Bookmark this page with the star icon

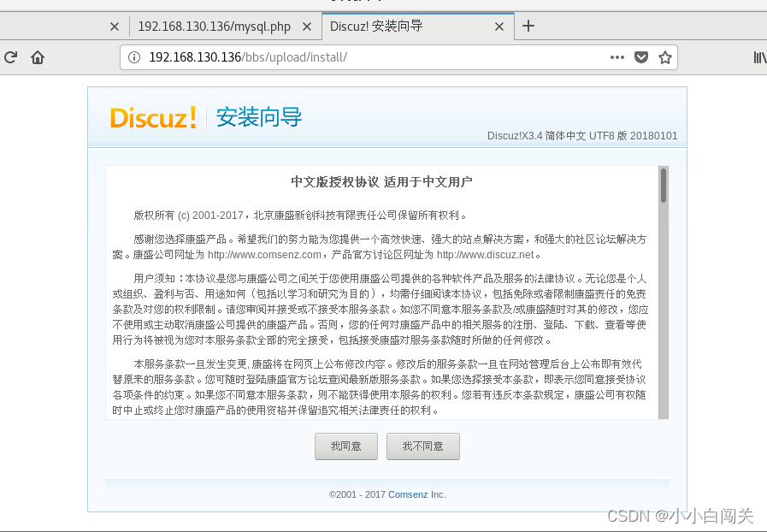pyautogui.click(x=664, y=57)
